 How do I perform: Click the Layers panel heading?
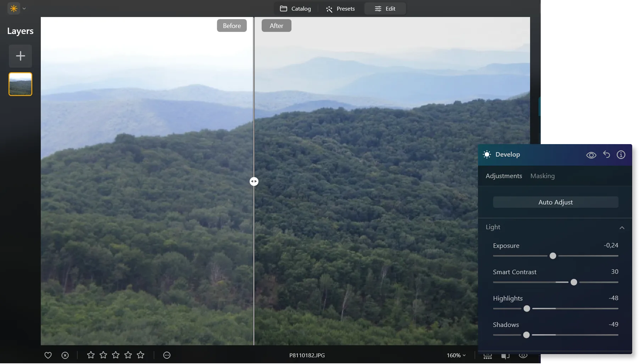20,31
